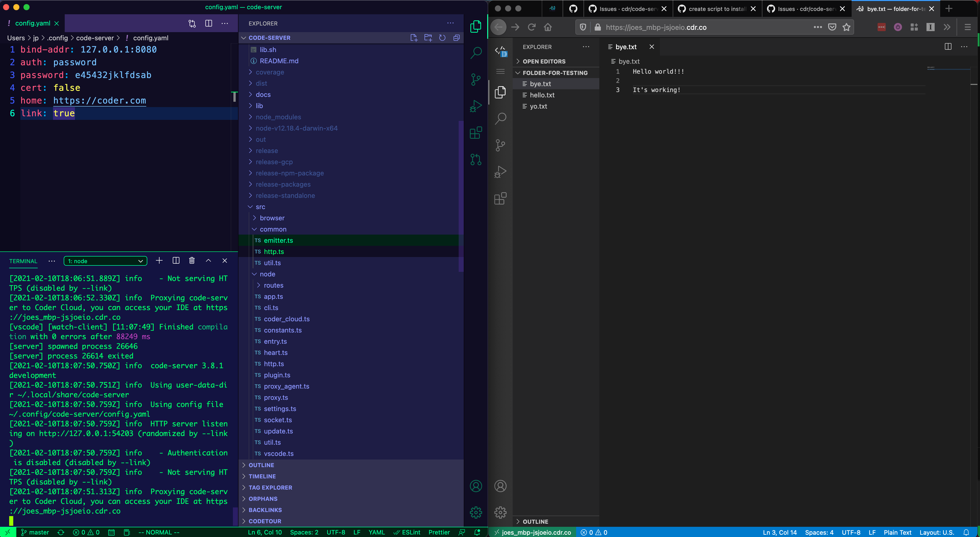Bookmark page with star icon
This screenshot has height=537, width=980.
pos(846,27)
